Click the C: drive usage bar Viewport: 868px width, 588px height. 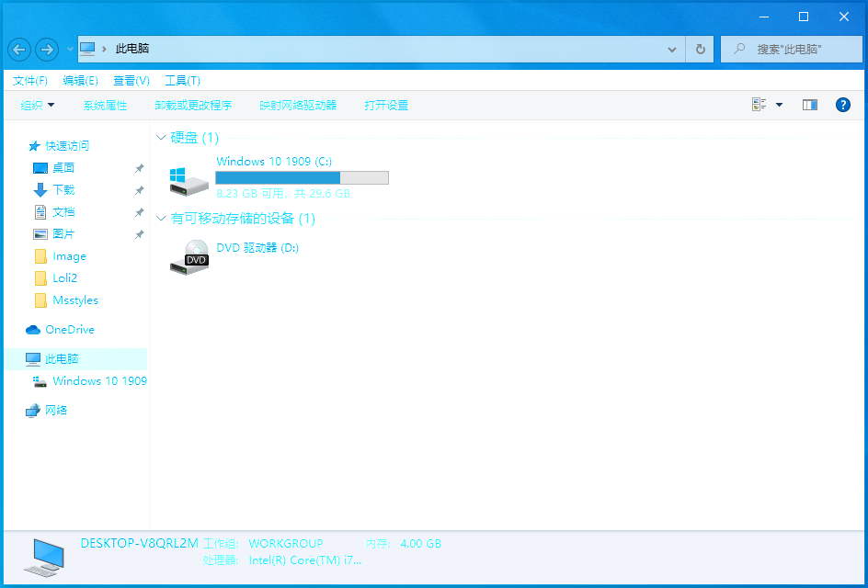tap(302, 177)
